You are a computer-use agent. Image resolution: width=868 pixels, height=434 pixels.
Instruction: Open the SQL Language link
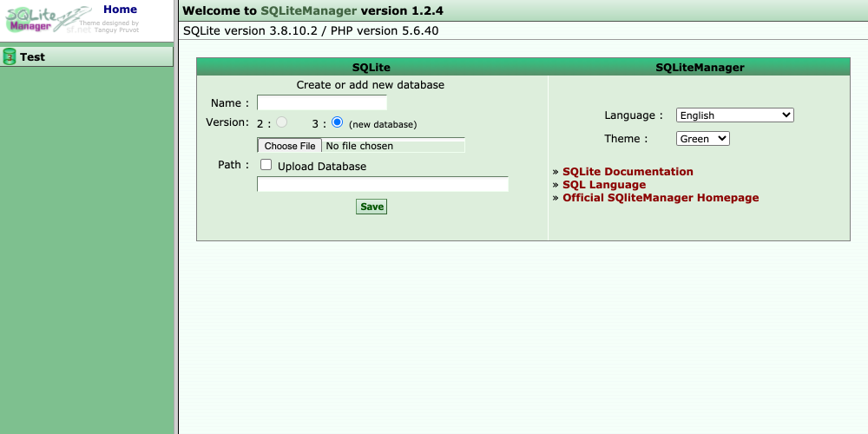coord(604,185)
